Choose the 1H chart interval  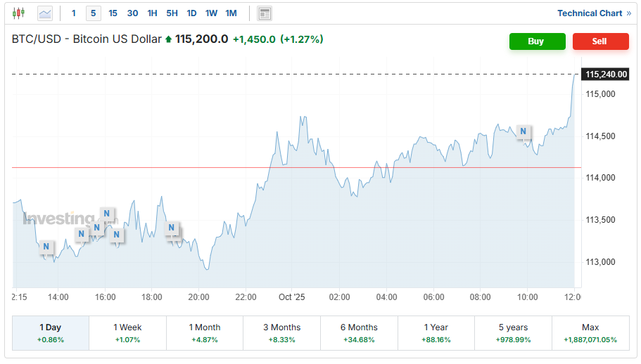152,13
